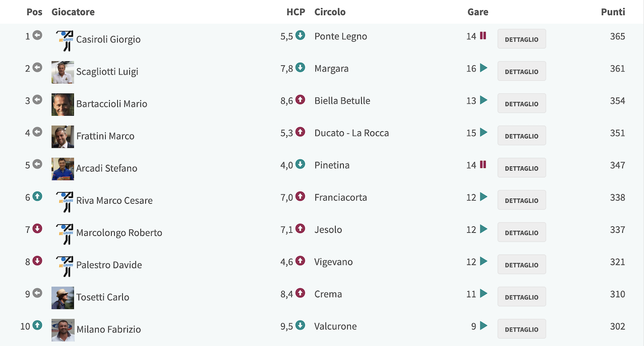Click the WeGolfers avatar logo of Palestro Davide
644x346 pixels.
tap(64, 265)
